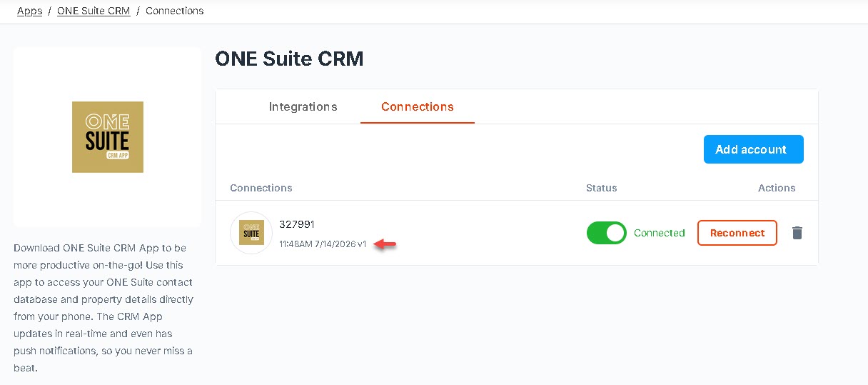Screen dimensions: 868x385
Task: Click the 11:48AM 7/14/2026 v1 timestamp
Action: pos(323,244)
